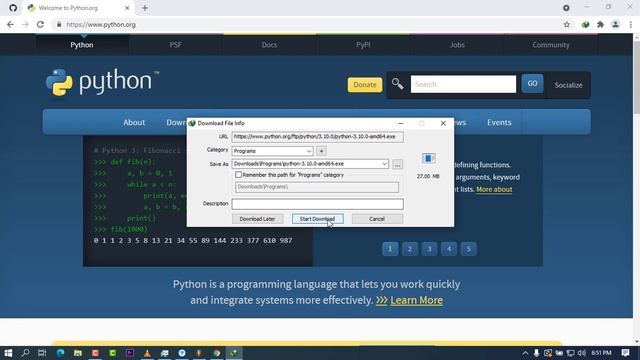
Task: Click the magnifying glass search icon on site
Action: tap(398, 84)
